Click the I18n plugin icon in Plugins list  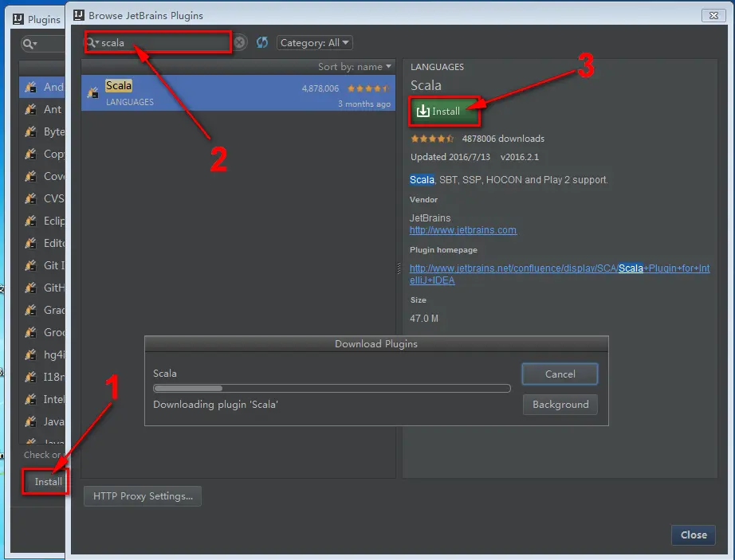tap(30, 377)
